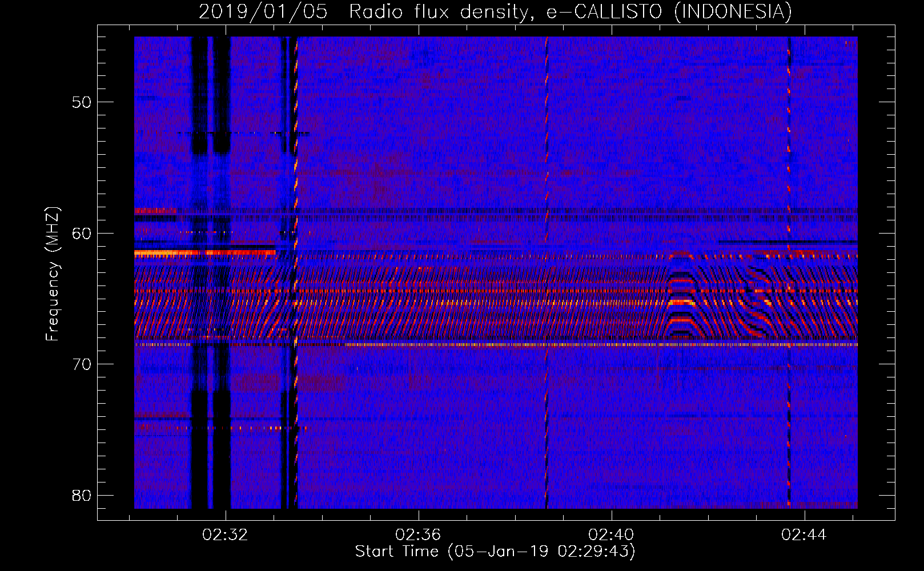
Task: Click the 50 frequency tick label
Action: pyautogui.click(x=82, y=102)
